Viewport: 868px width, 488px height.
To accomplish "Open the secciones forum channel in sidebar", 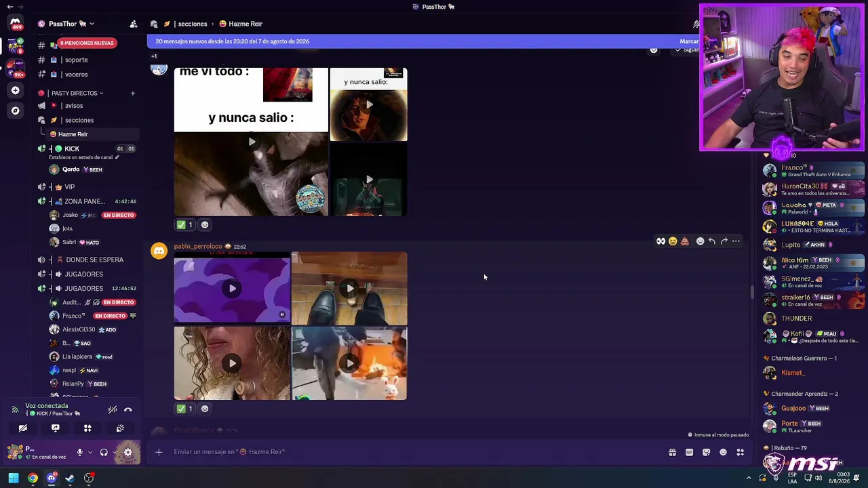I will coord(88,120).
